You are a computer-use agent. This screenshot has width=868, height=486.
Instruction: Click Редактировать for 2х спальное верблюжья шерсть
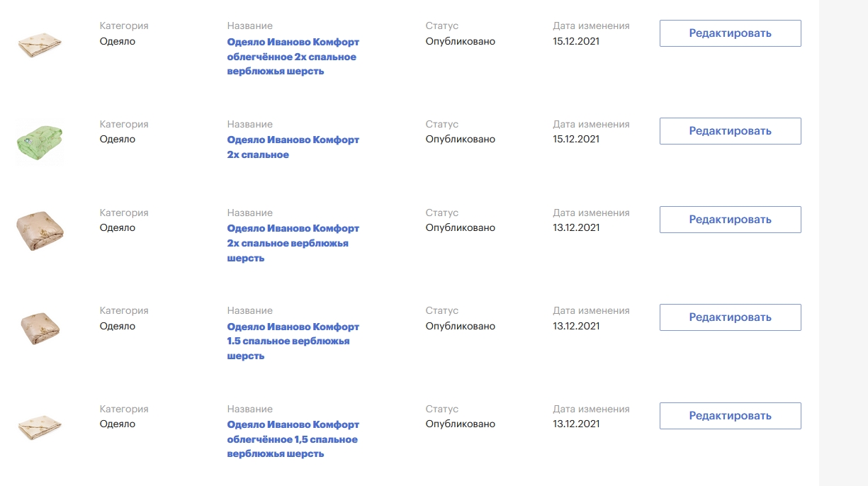click(x=731, y=220)
